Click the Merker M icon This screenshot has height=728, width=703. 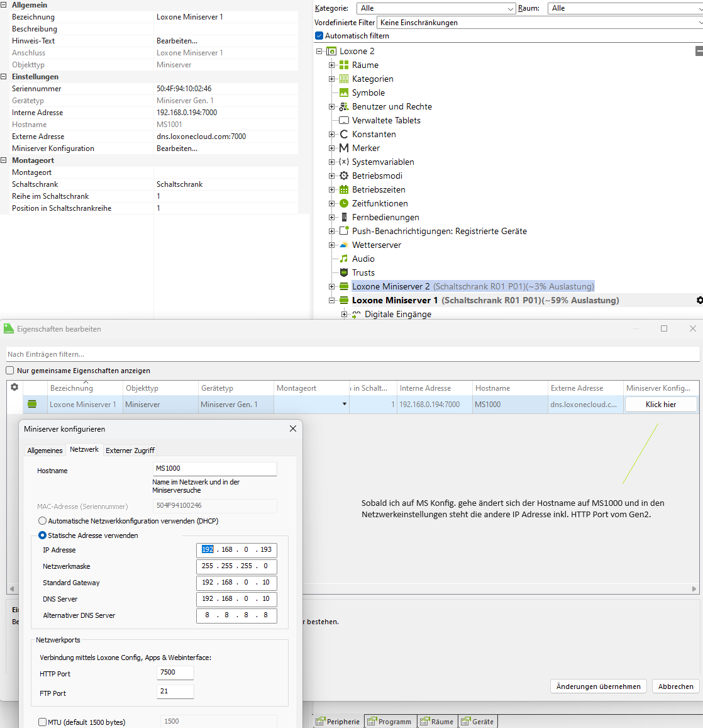tap(344, 148)
